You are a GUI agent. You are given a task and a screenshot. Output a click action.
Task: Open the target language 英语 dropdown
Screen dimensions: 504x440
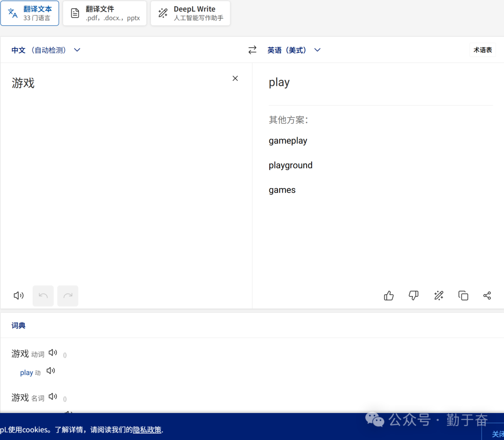click(x=294, y=50)
